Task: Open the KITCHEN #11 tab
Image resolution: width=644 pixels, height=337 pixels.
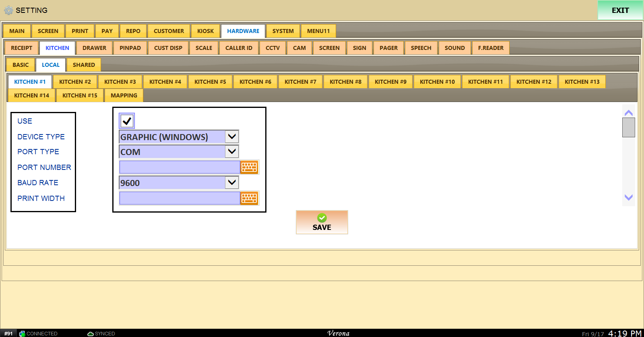Action: click(x=485, y=82)
